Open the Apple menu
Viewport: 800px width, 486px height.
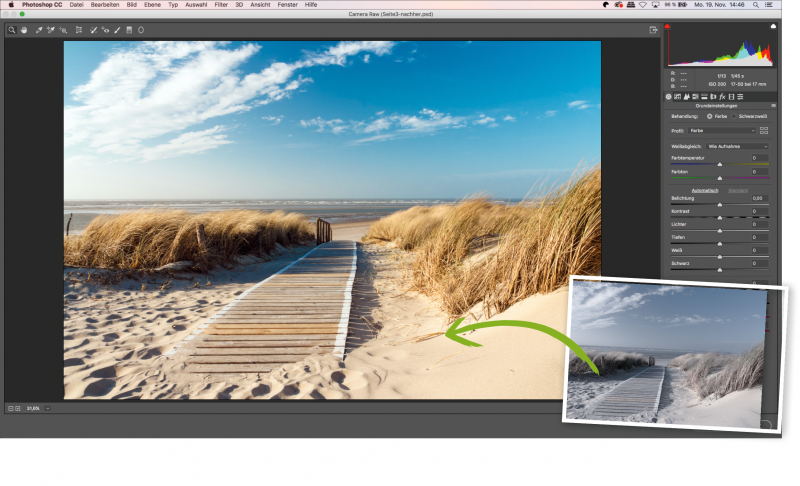[x=11, y=5]
